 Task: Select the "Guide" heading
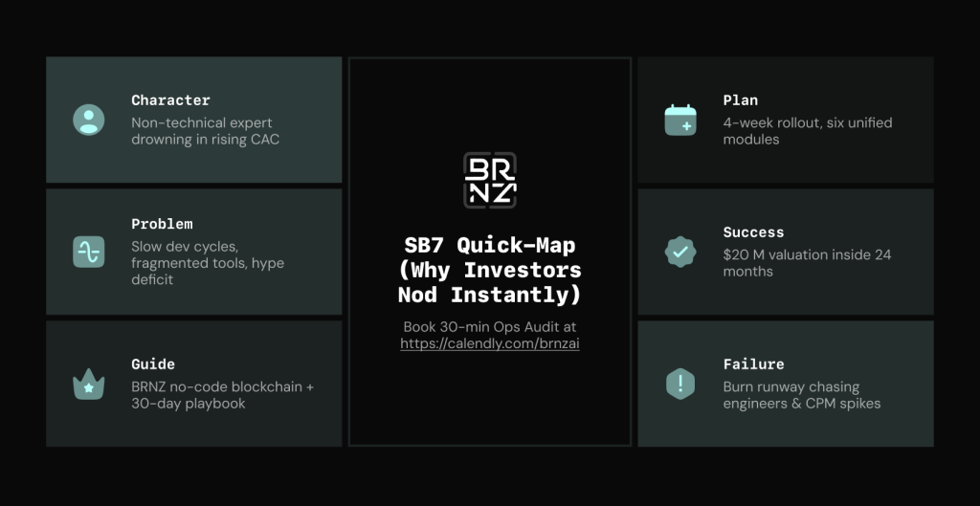tap(153, 364)
